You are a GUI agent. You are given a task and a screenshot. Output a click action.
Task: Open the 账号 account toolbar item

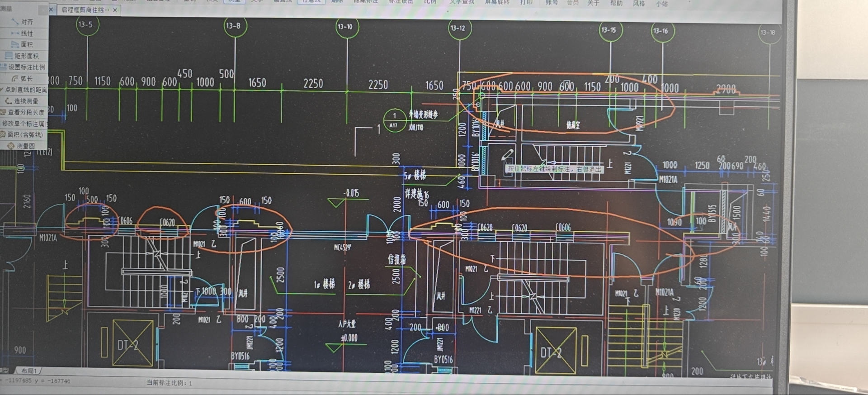pos(552,3)
